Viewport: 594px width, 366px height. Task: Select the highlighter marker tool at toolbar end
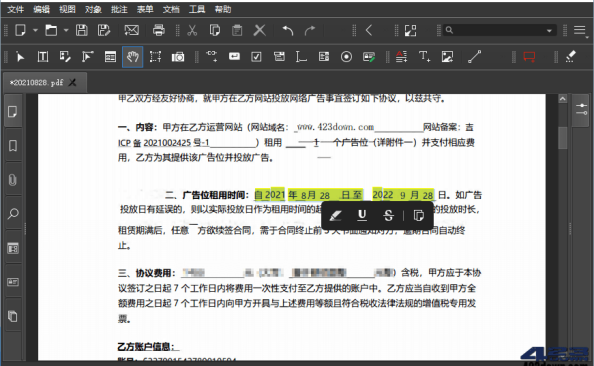tap(571, 56)
